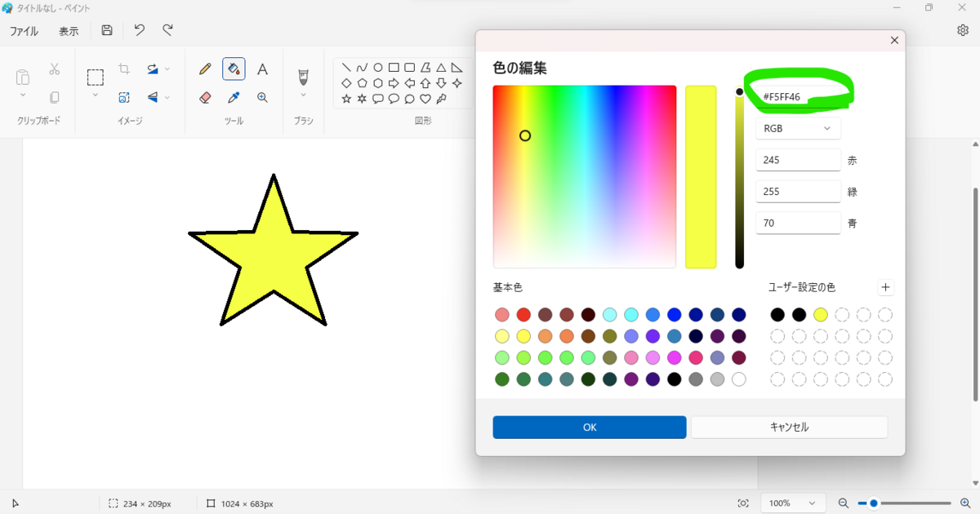Click the Save floppy disk icon
980x514 pixels.
click(x=107, y=30)
